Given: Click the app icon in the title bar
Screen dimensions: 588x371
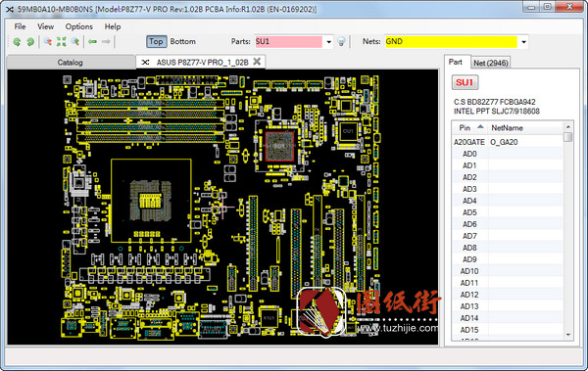Looking at the screenshot, I should point(10,9).
